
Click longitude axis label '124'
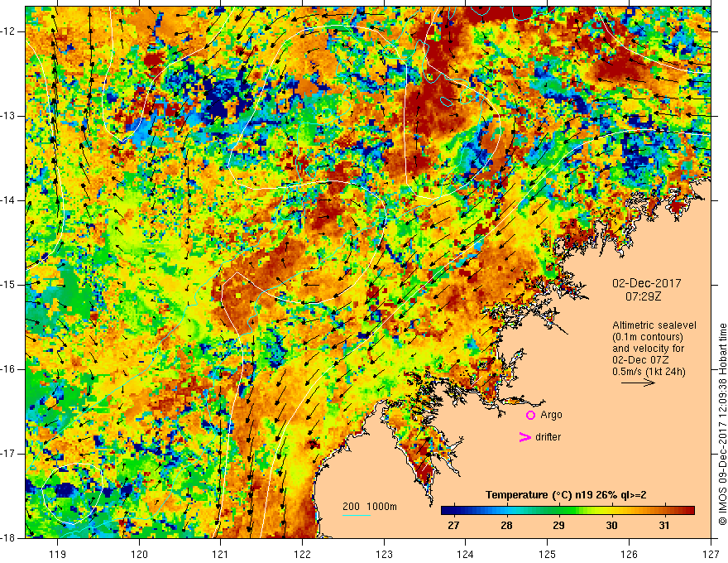pos(466,554)
